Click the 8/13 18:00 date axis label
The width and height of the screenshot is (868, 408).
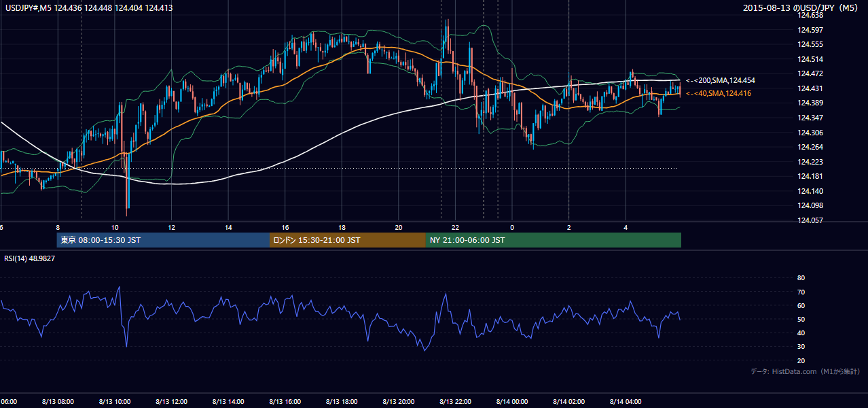(342, 402)
